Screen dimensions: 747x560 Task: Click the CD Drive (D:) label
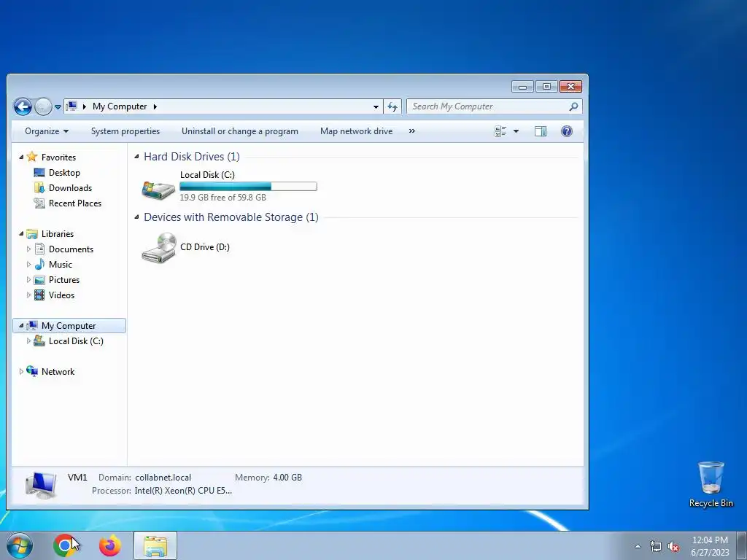click(205, 246)
